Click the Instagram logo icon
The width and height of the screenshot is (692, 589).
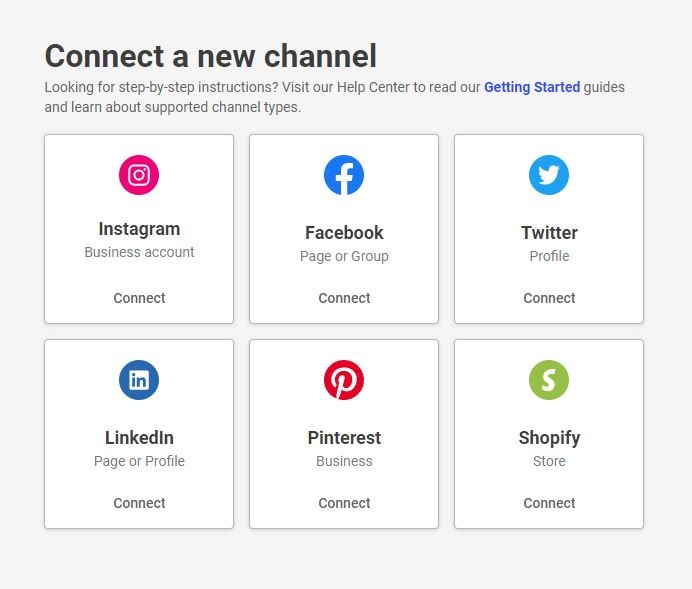pos(139,175)
